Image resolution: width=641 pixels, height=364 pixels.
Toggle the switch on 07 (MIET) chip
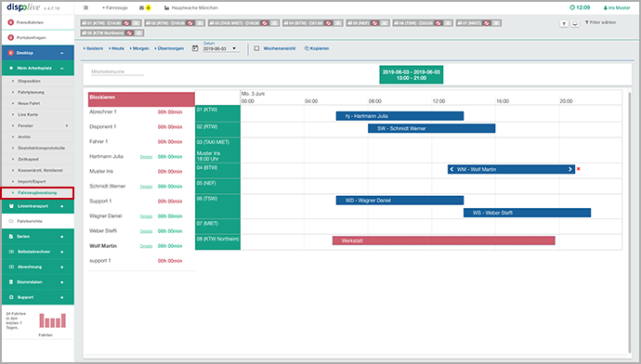496,23
